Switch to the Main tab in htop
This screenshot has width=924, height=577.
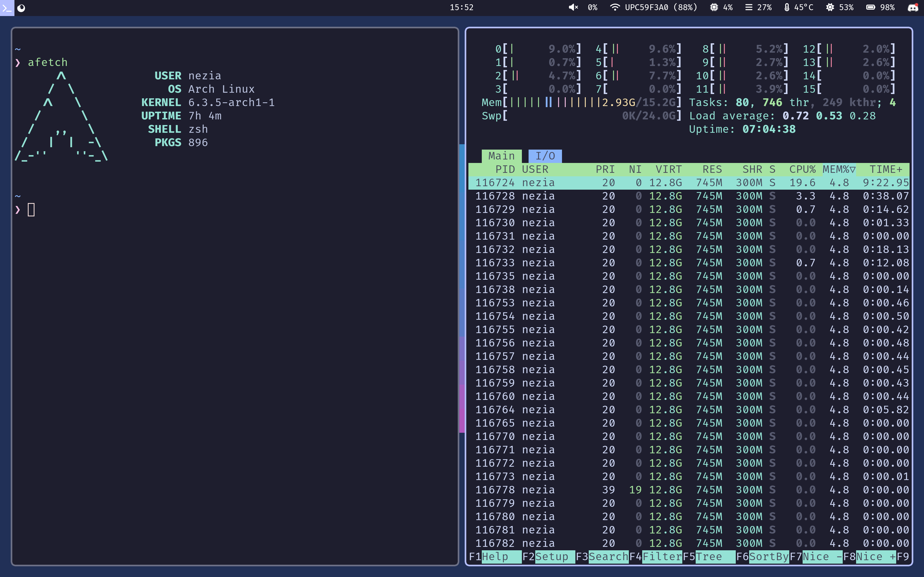point(501,155)
